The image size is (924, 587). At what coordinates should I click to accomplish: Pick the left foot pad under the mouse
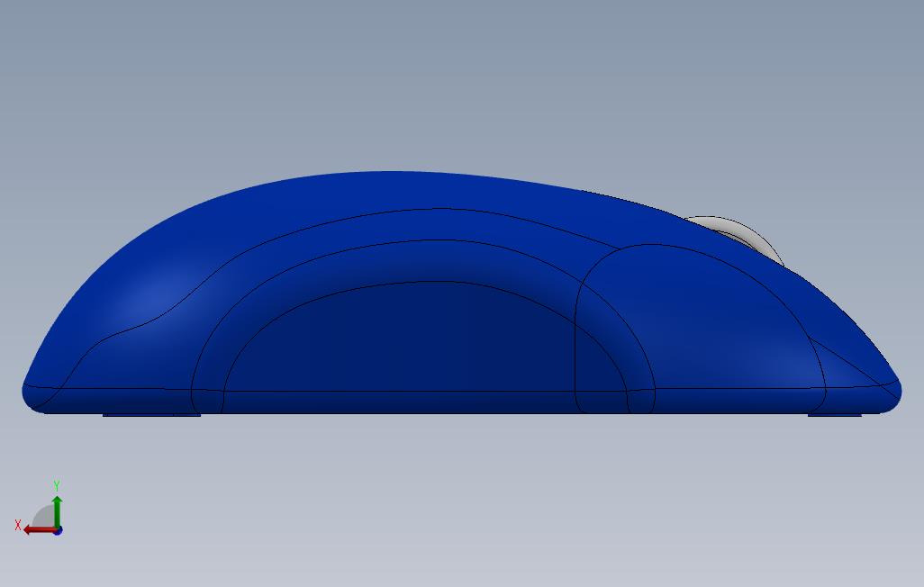point(151,415)
